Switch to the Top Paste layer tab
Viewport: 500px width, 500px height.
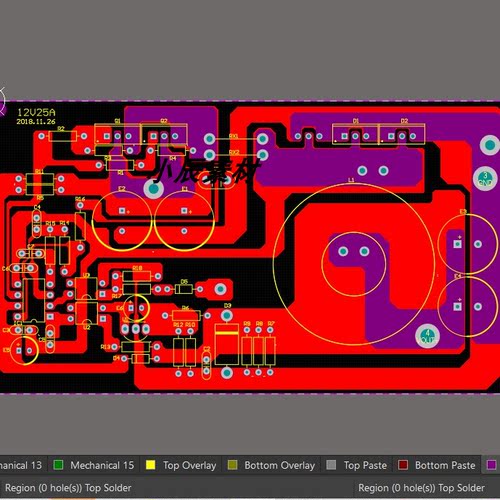[x=356, y=465]
